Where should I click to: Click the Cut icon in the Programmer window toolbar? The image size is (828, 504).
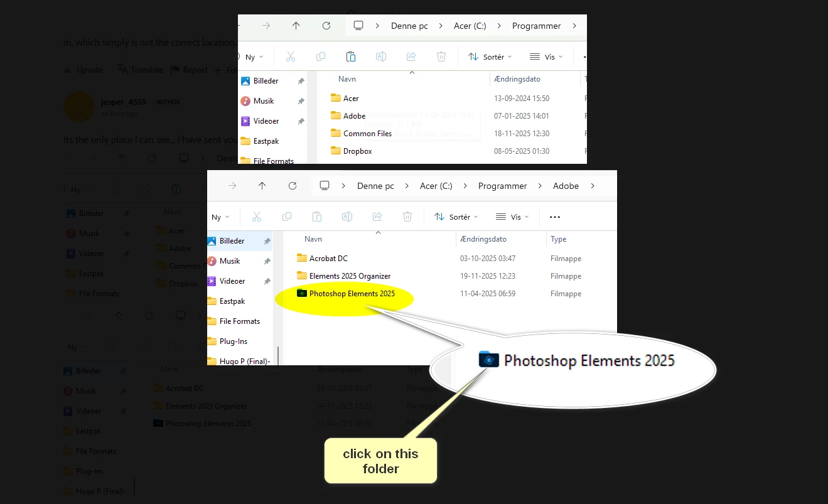click(290, 56)
